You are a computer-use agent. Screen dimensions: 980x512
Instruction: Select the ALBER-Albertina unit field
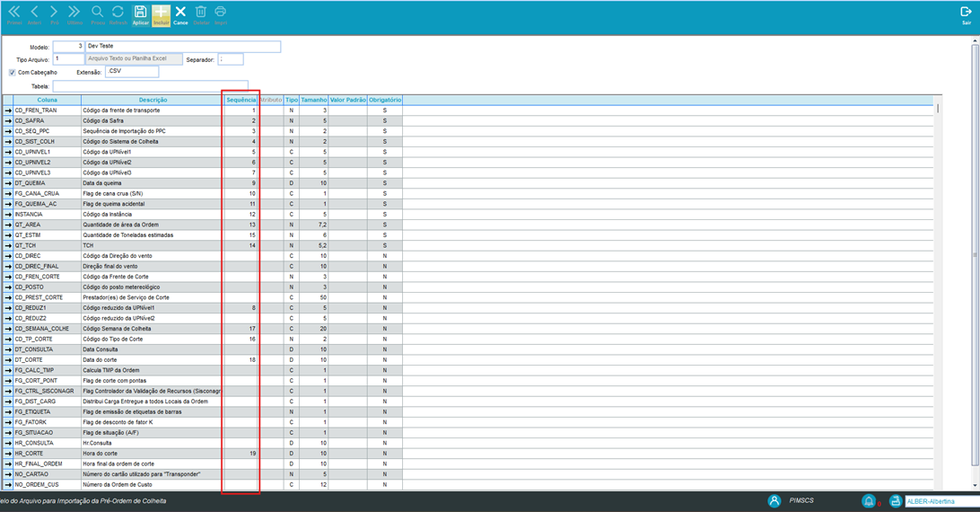coord(942,501)
